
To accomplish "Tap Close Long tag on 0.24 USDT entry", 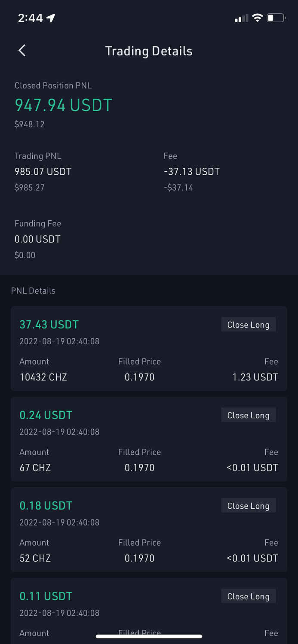I will click(x=249, y=416).
